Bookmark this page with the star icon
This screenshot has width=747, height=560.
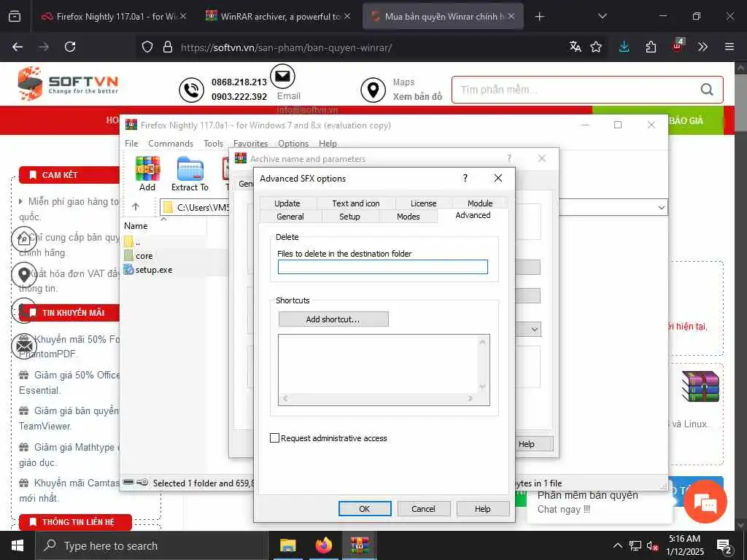click(x=596, y=47)
